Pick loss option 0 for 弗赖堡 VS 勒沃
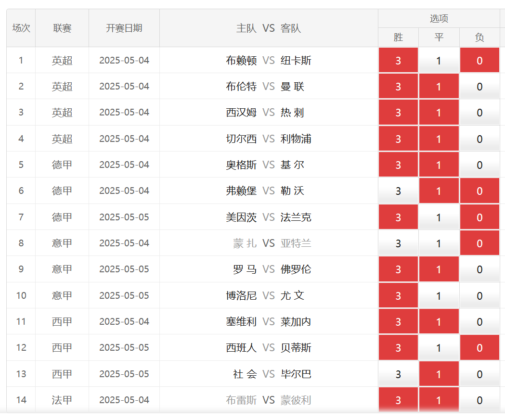Screen dimensions: 505x420 click(479, 191)
